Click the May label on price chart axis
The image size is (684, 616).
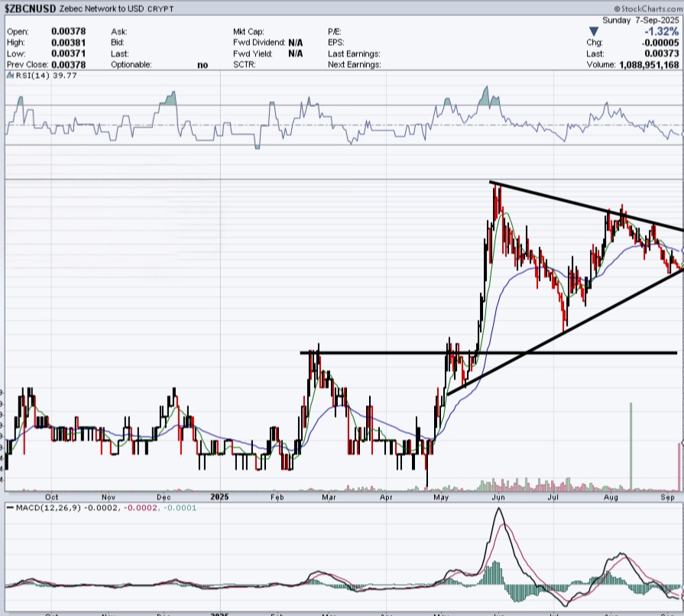click(x=441, y=497)
